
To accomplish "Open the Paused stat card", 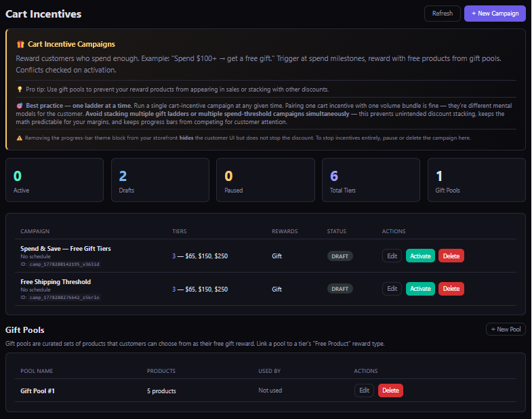I will (x=266, y=180).
